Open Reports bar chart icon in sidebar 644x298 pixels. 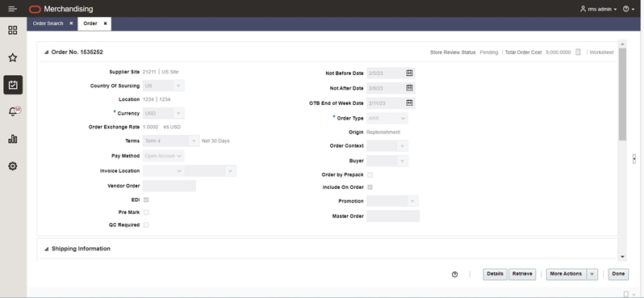pos(13,139)
